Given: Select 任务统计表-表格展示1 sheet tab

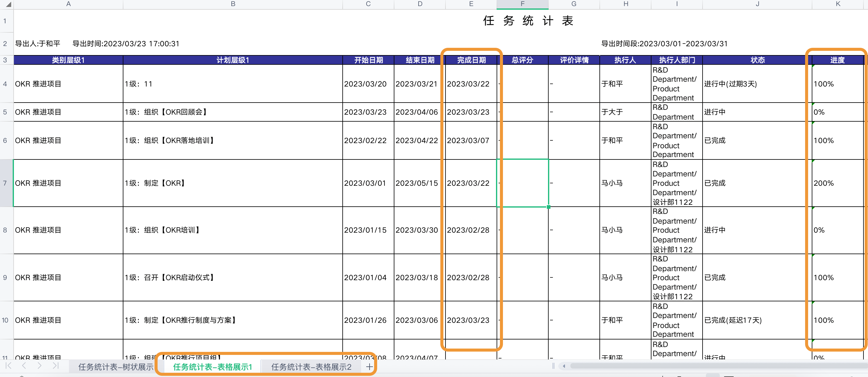Looking at the screenshot, I should pyautogui.click(x=213, y=367).
